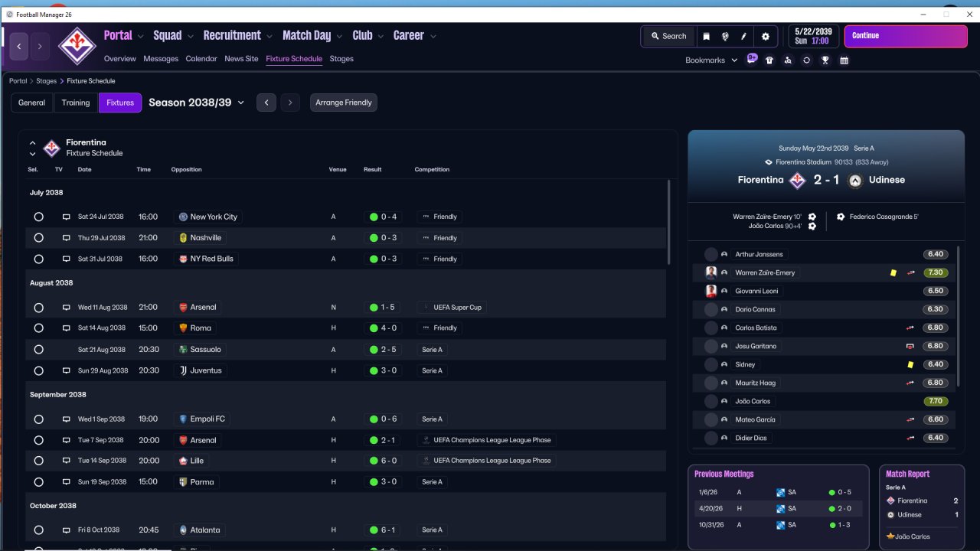The width and height of the screenshot is (980, 551).
Task: Open the settings gear in top bar
Action: pos(765,36)
